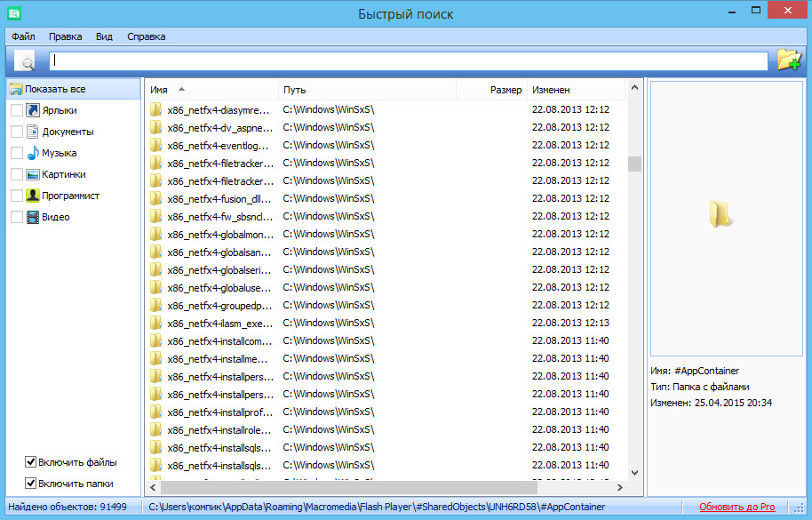Click the Музыка note icon
The width and height of the screenshot is (812, 520).
click(x=33, y=153)
